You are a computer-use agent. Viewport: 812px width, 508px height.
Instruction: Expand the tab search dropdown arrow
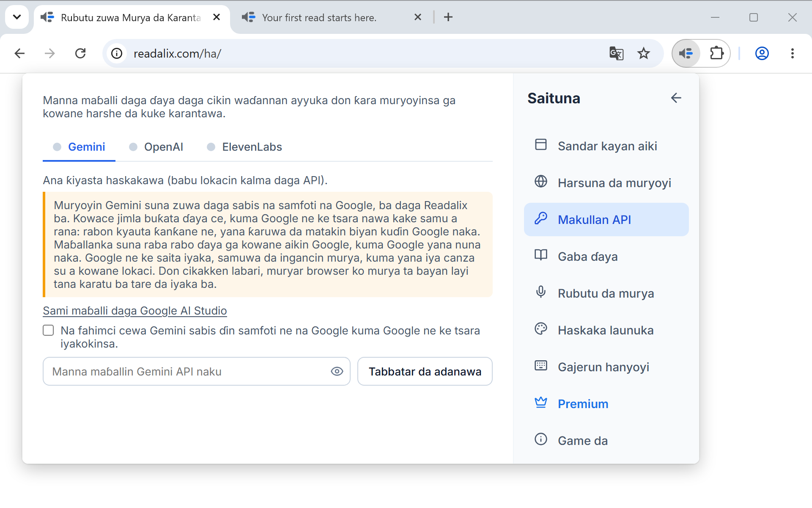pos(17,17)
